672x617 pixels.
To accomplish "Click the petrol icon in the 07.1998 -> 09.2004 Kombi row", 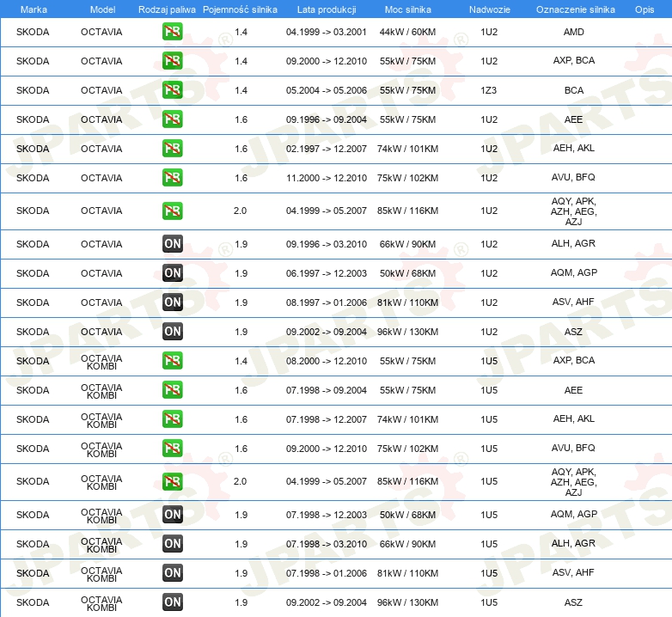I will tap(172, 390).
